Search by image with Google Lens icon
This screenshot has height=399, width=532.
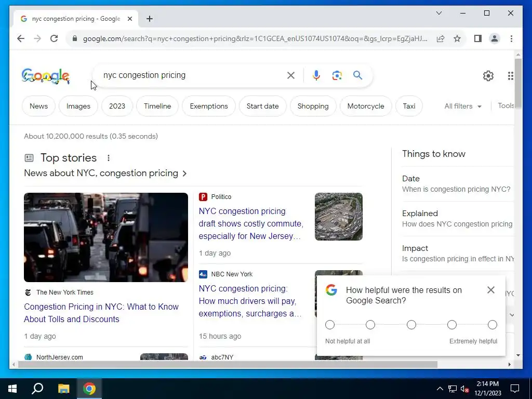[337, 75]
